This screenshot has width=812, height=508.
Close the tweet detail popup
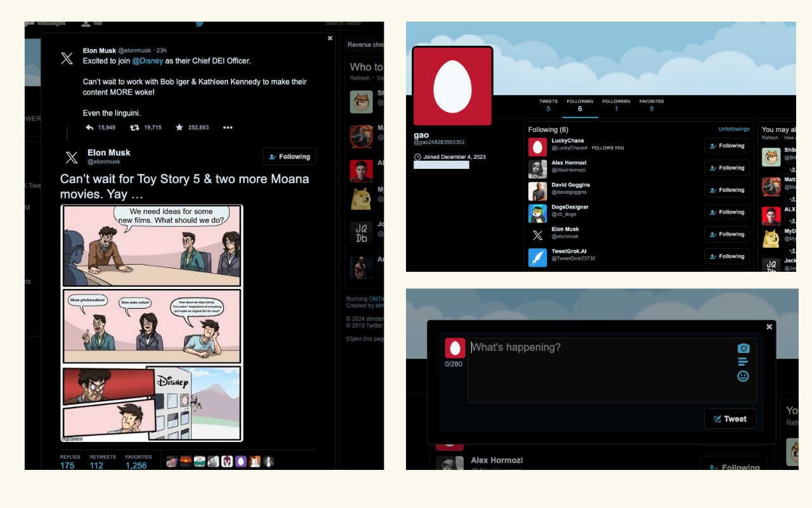330,38
